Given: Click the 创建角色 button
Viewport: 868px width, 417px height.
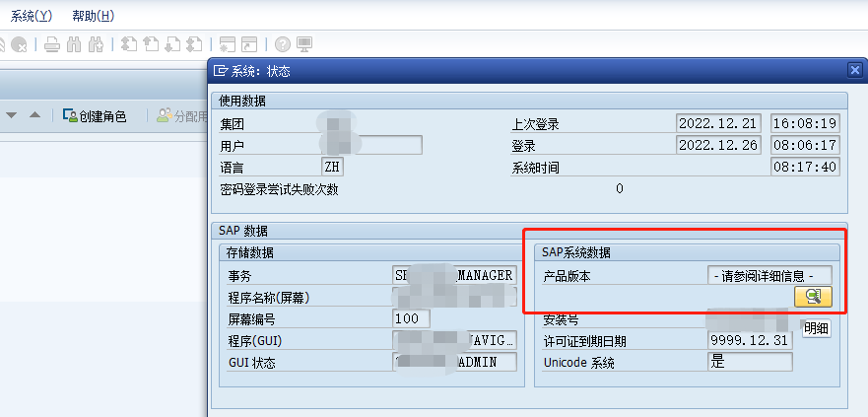Looking at the screenshot, I should coord(95,116).
